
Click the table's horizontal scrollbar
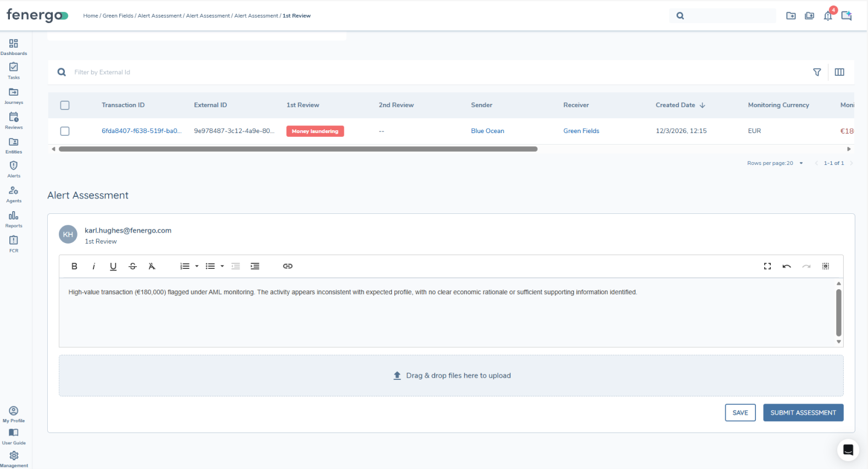tap(298, 149)
